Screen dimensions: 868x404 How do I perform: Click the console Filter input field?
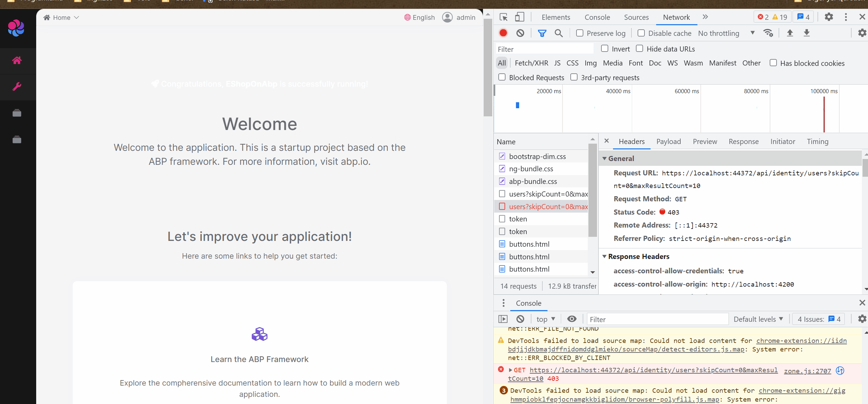click(x=657, y=319)
